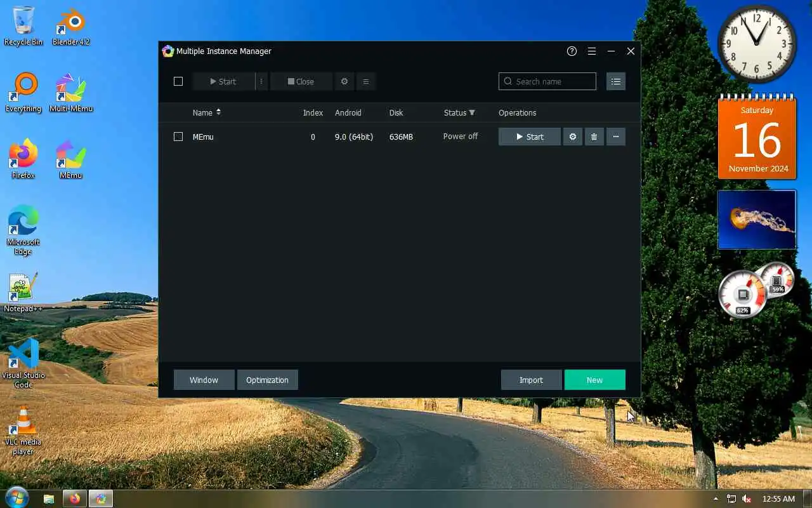Tick the select-all checkbox in toolbar
This screenshot has height=508, width=812.
pyautogui.click(x=178, y=81)
